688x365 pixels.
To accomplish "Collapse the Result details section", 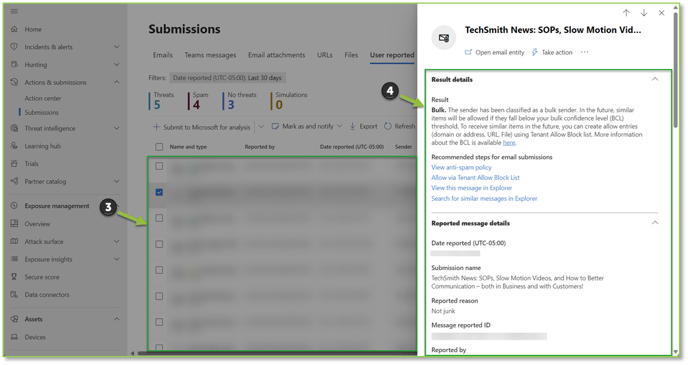I will [655, 79].
